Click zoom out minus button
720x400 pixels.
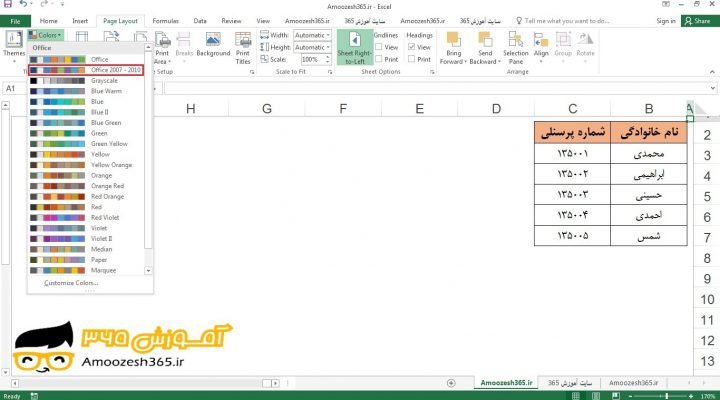pyautogui.click(x=630, y=396)
